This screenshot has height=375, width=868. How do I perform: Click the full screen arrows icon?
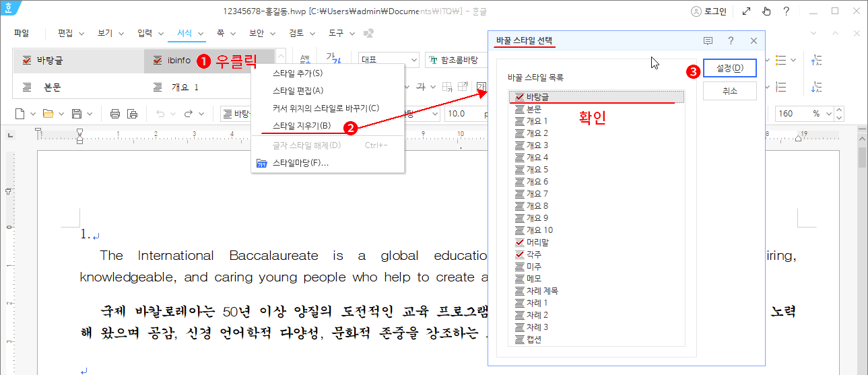[746, 11]
